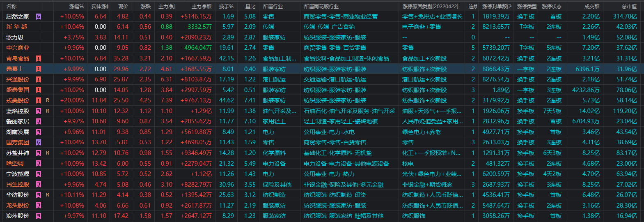The image size is (644, 222).
Task: Select the stock name 盛泰集团
Action: (18, 90)
